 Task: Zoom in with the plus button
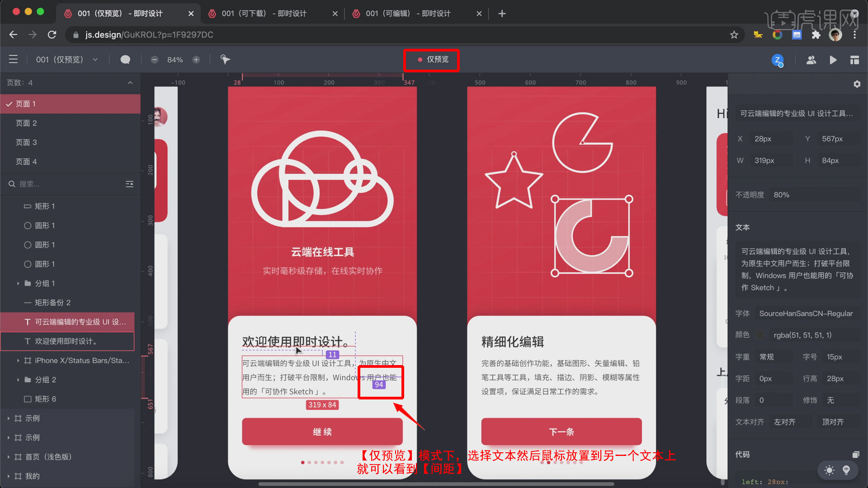pyautogui.click(x=196, y=60)
